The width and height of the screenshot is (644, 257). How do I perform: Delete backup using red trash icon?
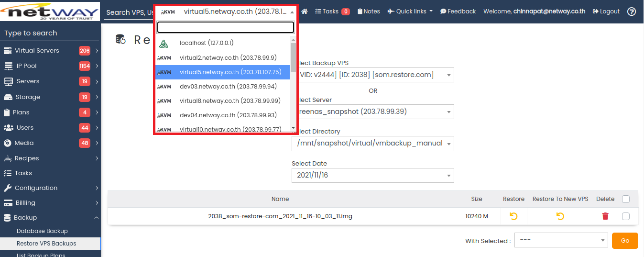[x=605, y=216]
